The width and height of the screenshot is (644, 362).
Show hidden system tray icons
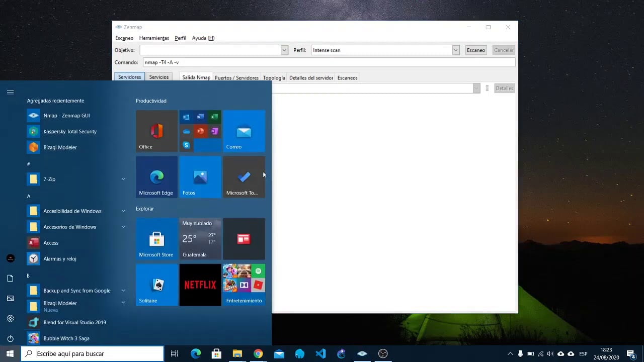click(510, 353)
